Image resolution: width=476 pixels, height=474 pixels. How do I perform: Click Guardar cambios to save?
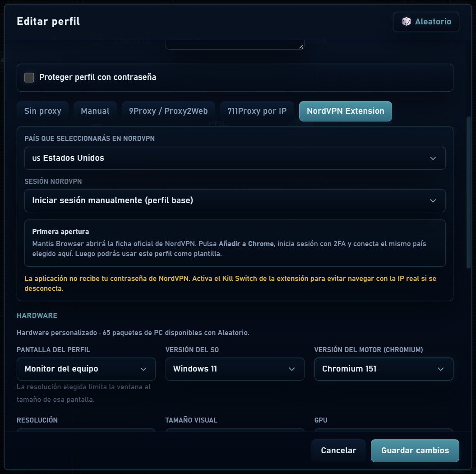point(415,451)
